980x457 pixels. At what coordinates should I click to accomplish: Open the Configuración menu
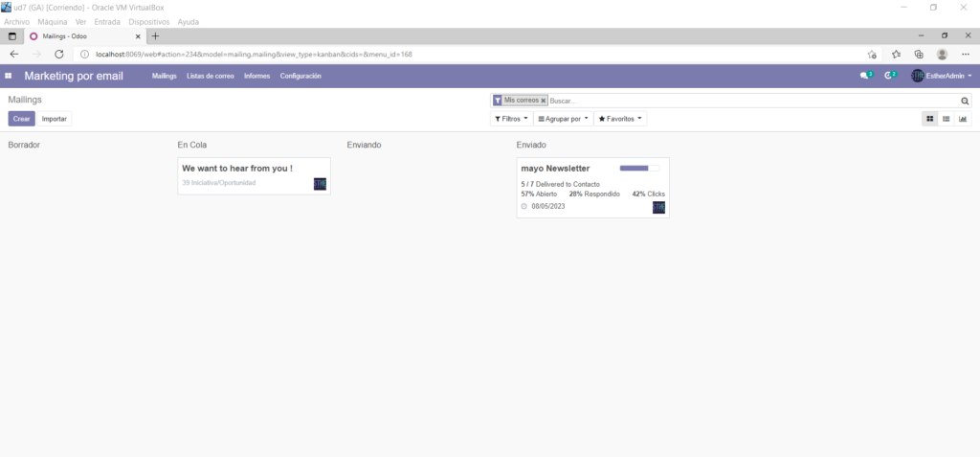click(x=301, y=76)
